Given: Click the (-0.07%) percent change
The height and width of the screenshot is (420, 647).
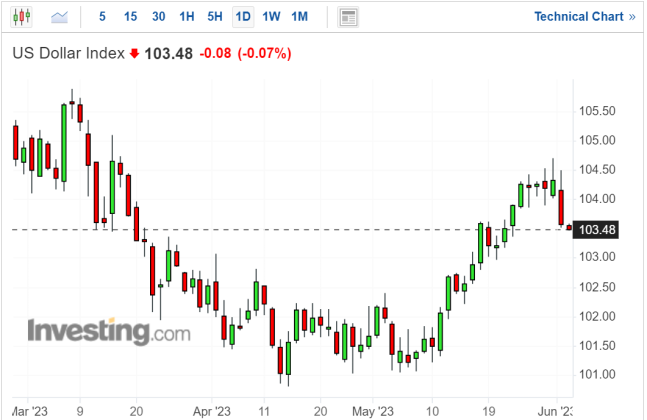Looking at the screenshot, I should 264,53.
